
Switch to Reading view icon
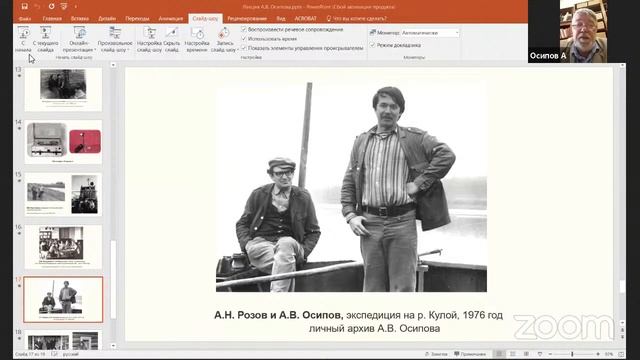[527, 354]
